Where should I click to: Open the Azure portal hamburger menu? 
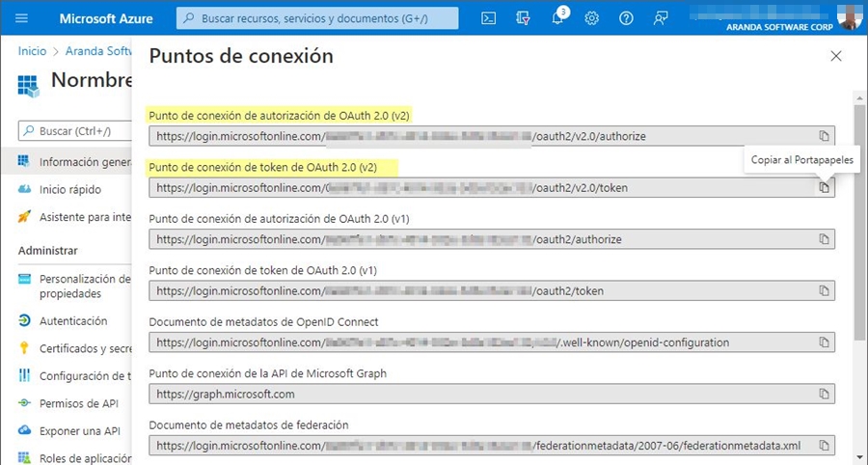(x=21, y=18)
